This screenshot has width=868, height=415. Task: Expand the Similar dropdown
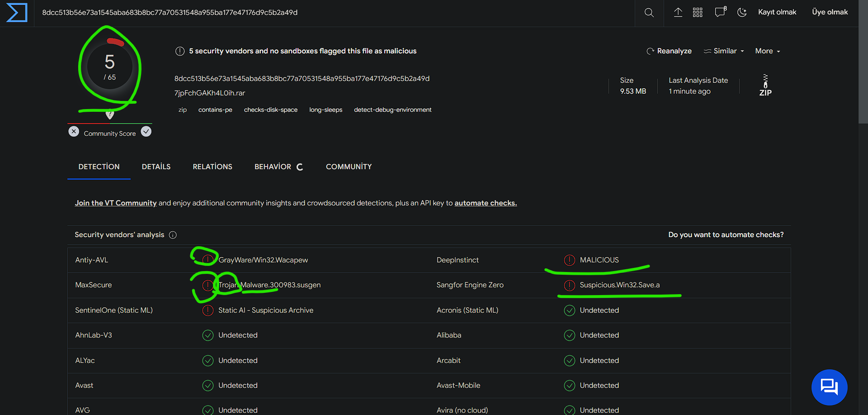[724, 51]
